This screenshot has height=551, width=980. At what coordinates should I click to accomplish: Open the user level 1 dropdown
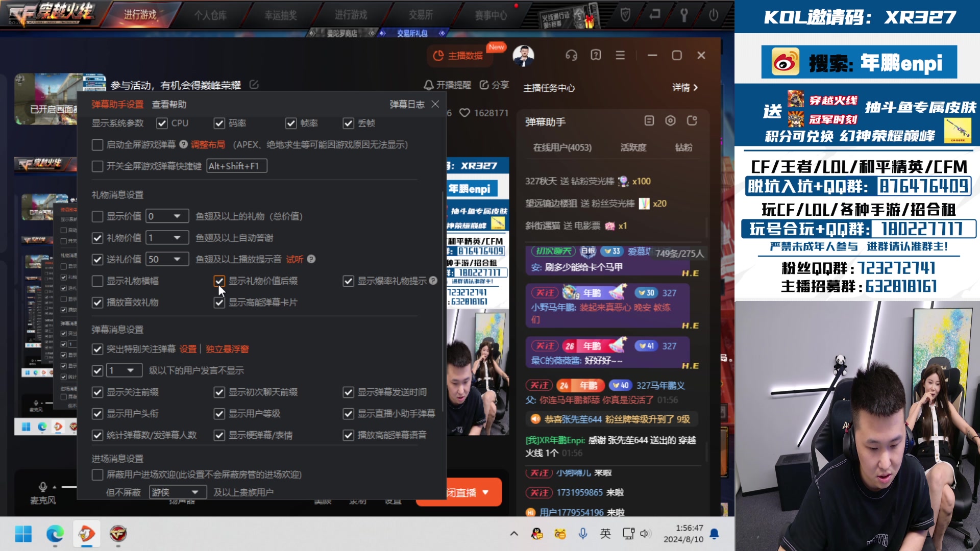click(124, 370)
